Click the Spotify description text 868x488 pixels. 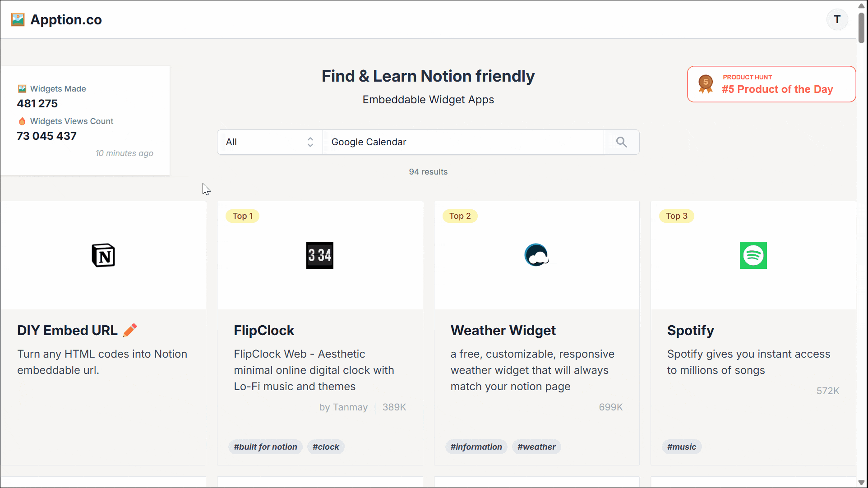(x=748, y=362)
